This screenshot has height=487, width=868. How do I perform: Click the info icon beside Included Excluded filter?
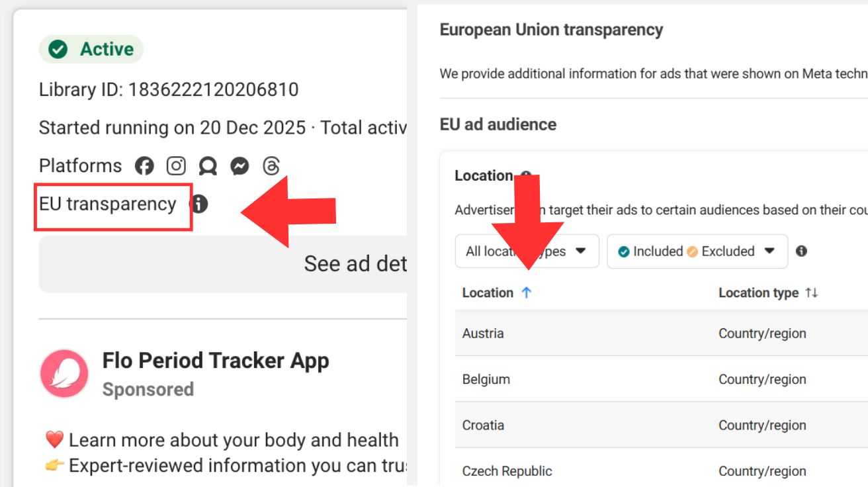pyautogui.click(x=801, y=251)
